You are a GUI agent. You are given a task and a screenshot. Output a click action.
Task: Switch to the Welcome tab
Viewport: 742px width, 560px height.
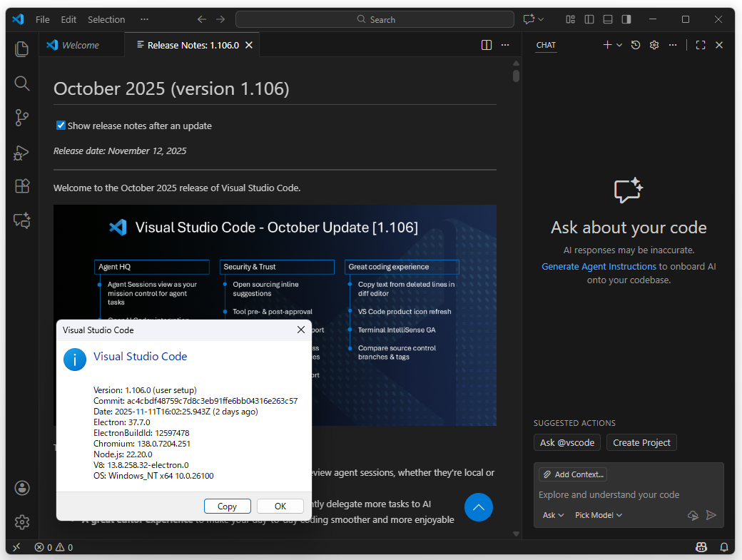[81, 44]
